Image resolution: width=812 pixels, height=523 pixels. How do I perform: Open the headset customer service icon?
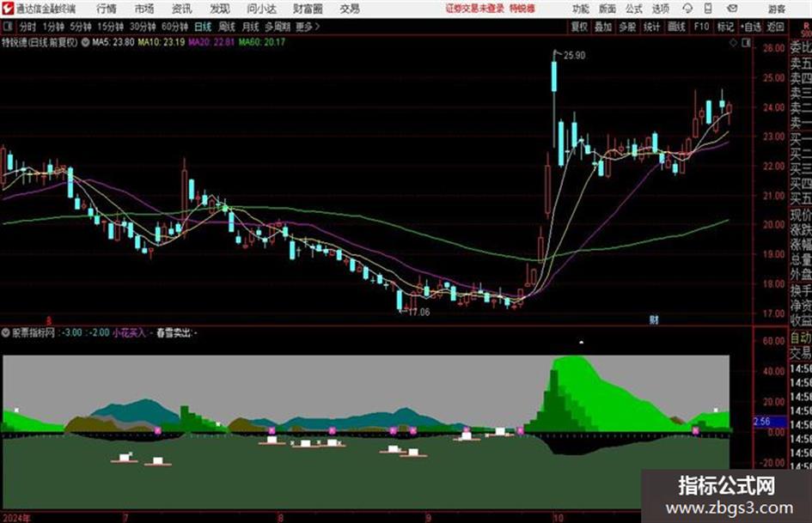[687, 9]
